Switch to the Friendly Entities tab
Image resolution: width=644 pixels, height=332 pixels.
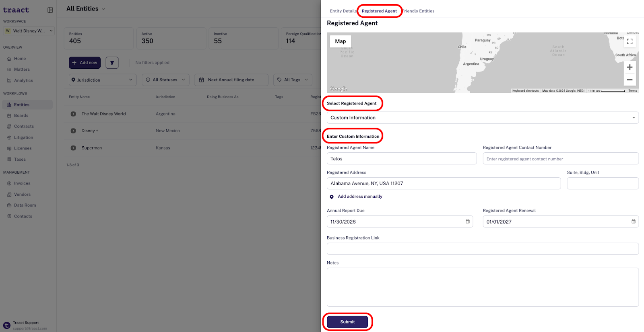419,11
